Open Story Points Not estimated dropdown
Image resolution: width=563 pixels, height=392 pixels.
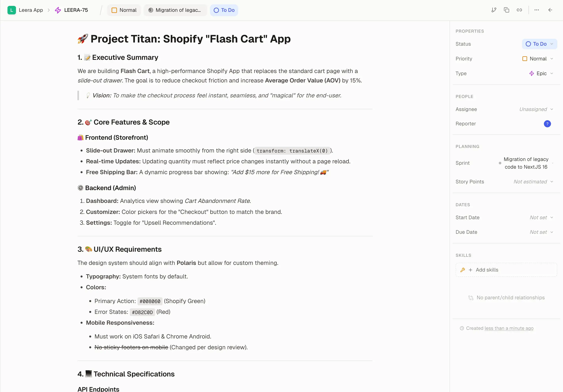(x=533, y=182)
